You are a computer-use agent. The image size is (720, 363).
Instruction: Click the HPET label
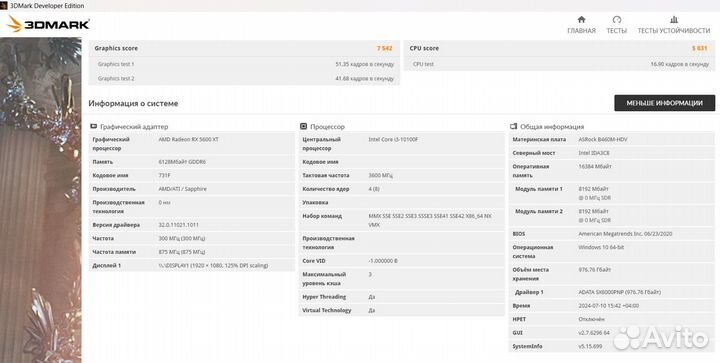(x=519, y=319)
